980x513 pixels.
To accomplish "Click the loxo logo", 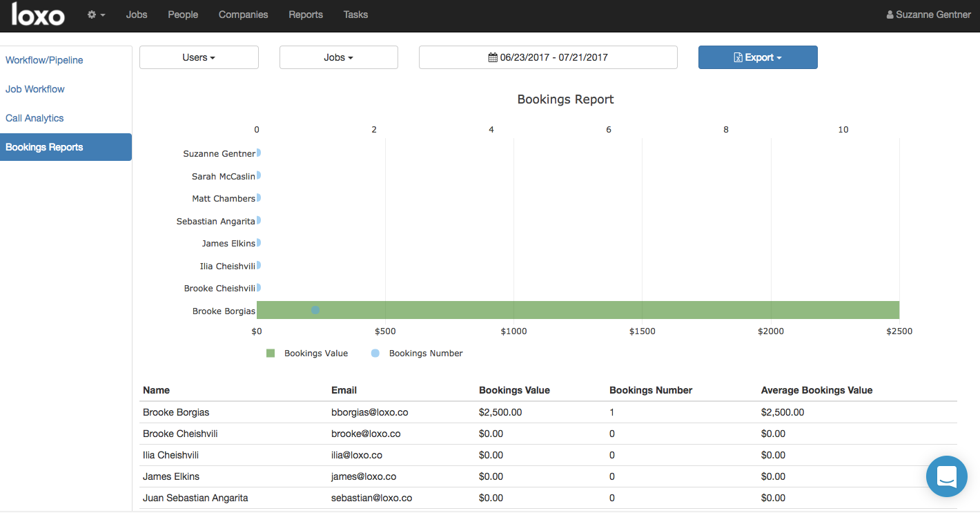I will (x=36, y=15).
